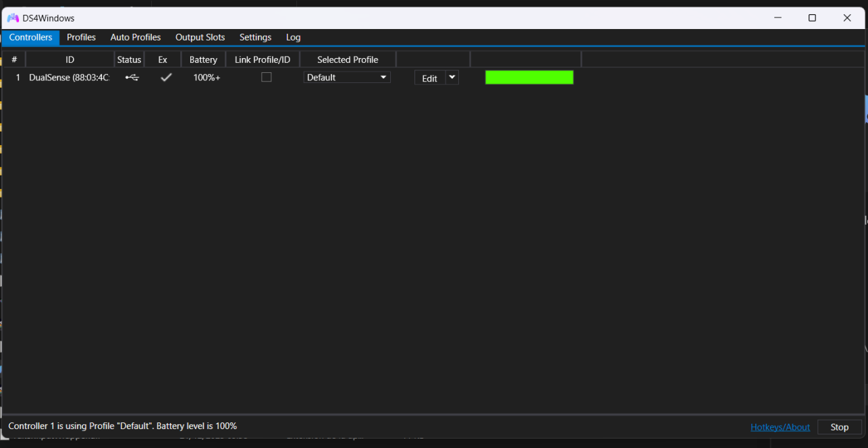Expand the arrow next to Edit button
Image resolution: width=868 pixels, height=448 pixels.
[452, 78]
